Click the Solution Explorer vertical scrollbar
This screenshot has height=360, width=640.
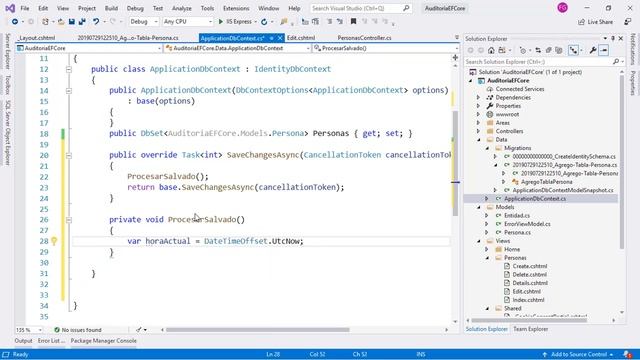622,162
